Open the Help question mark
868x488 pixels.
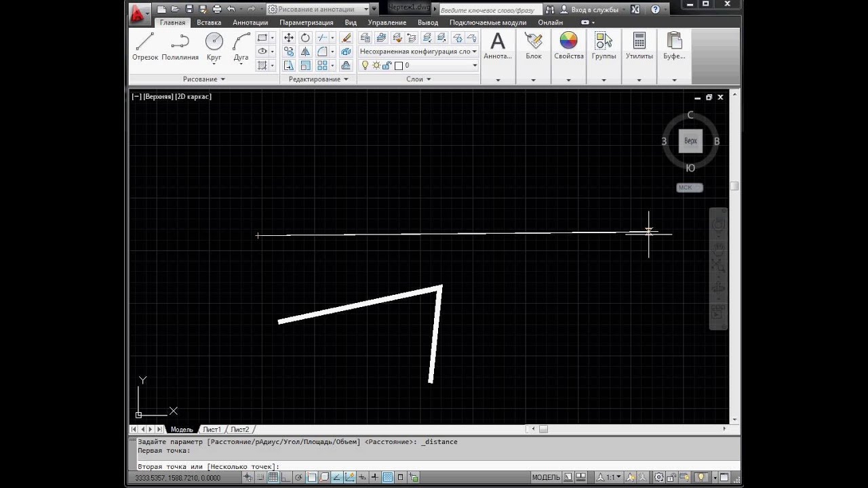pos(655,9)
